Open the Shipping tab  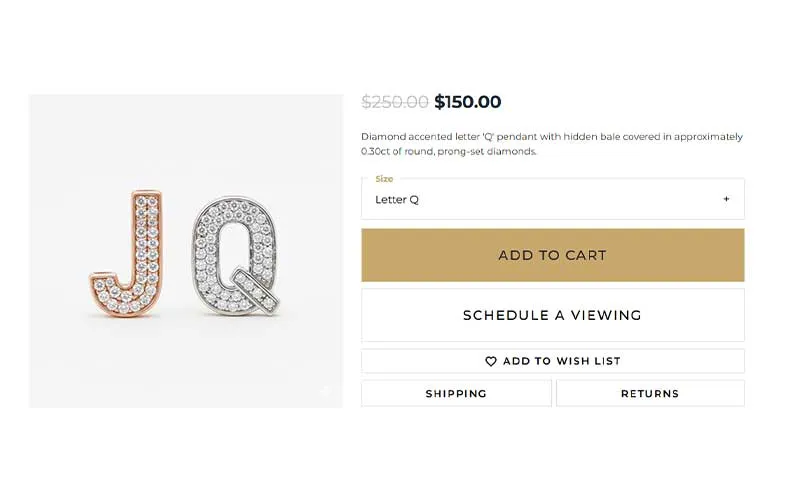click(x=456, y=393)
